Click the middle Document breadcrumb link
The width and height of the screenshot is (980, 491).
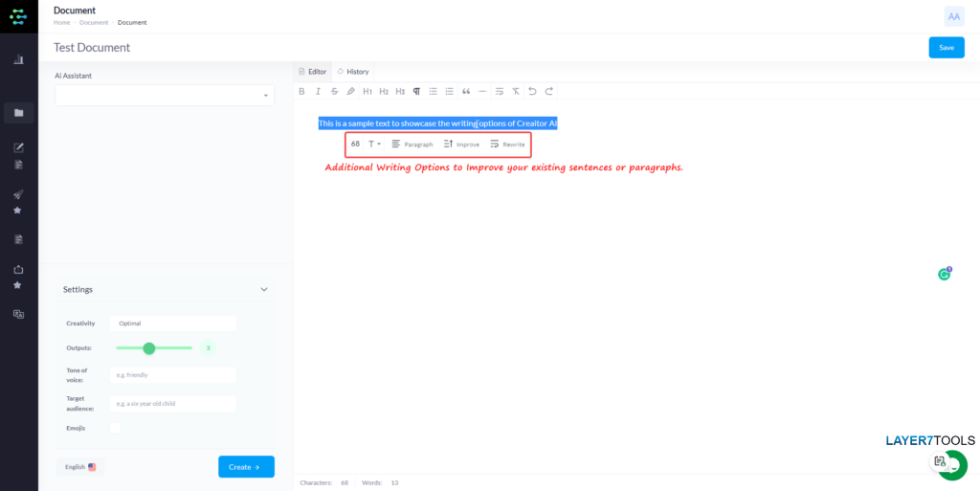(94, 22)
